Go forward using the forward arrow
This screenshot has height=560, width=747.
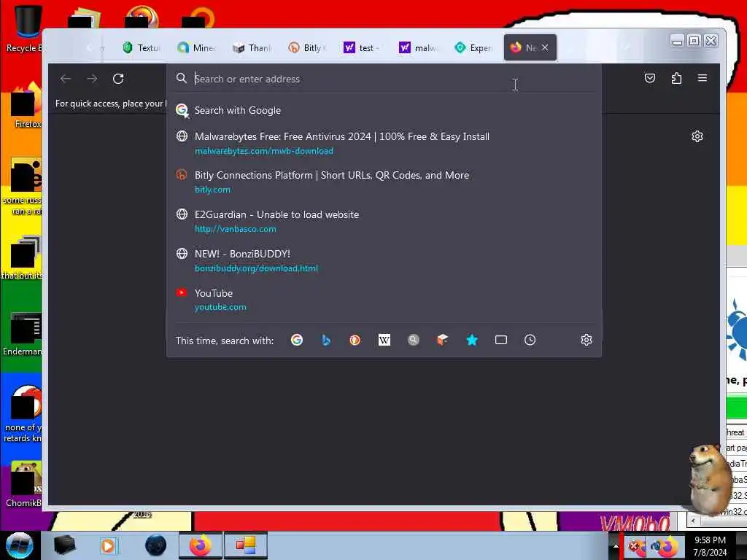point(92,79)
